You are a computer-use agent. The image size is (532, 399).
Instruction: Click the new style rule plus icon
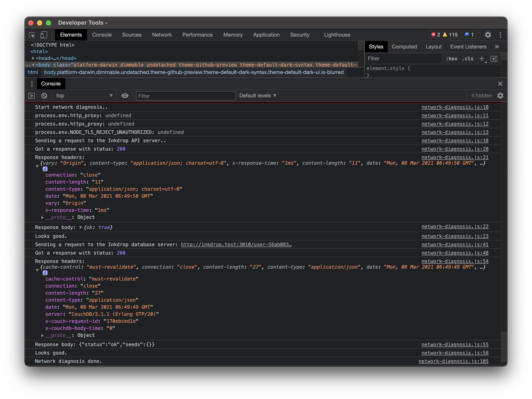(481, 59)
